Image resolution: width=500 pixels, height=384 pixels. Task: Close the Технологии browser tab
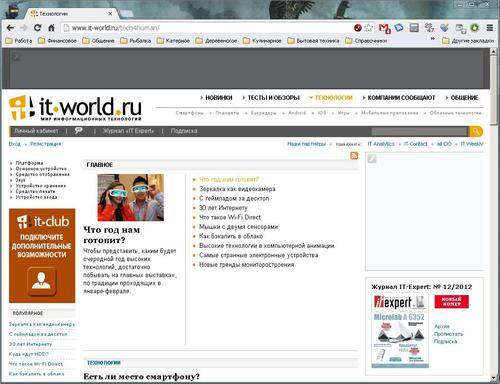pyautogui.click(x=110, y=14)
